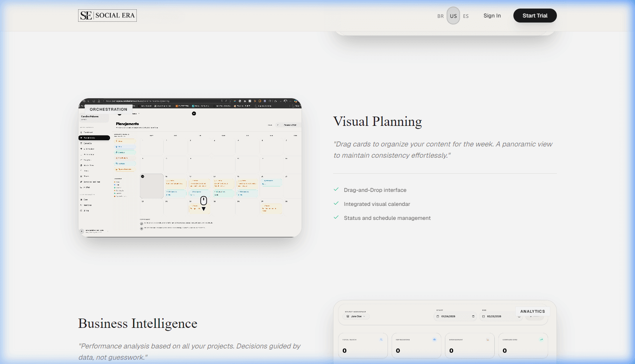Click the checkmark beside Drag-and-Drop interface

[336, 190]
